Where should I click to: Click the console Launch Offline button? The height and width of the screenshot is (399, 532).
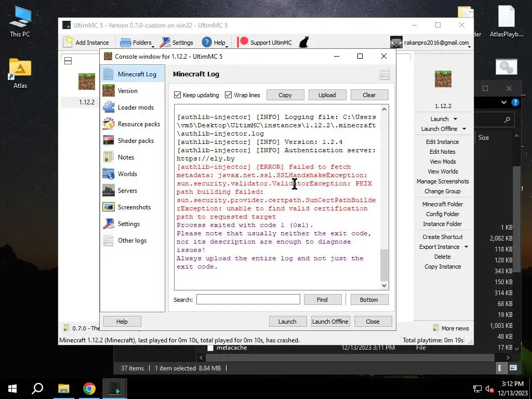coord(330,321)
